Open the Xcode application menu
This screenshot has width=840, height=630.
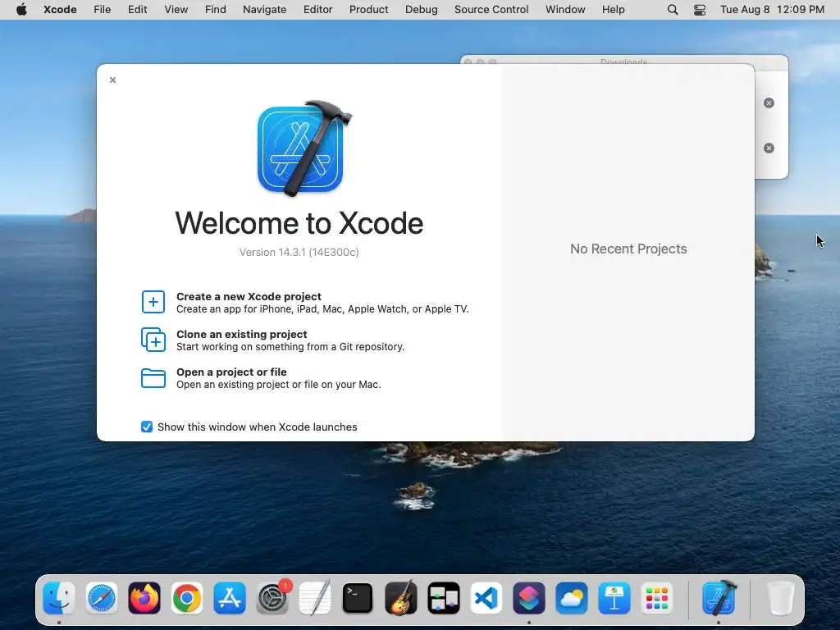tap(60, 10)
